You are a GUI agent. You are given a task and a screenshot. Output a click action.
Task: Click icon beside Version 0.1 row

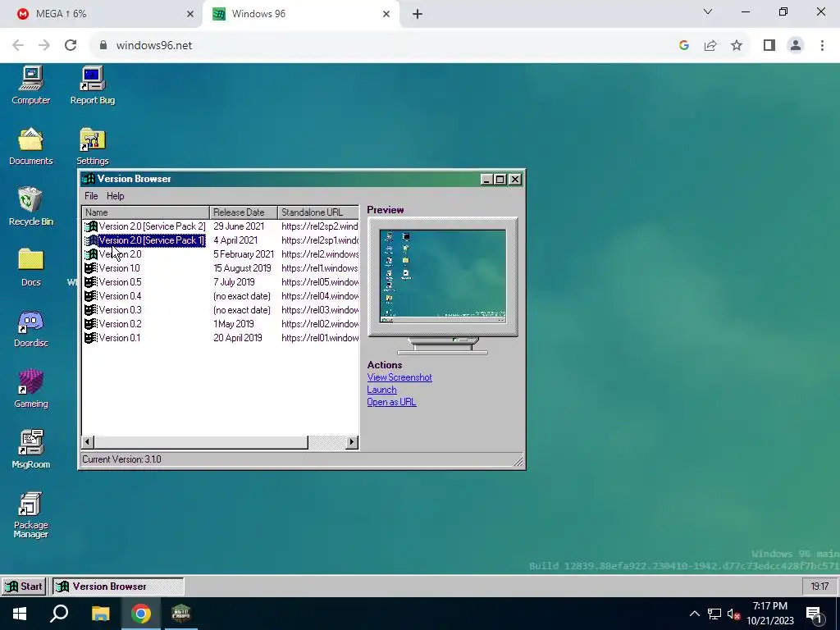[91, 337]
